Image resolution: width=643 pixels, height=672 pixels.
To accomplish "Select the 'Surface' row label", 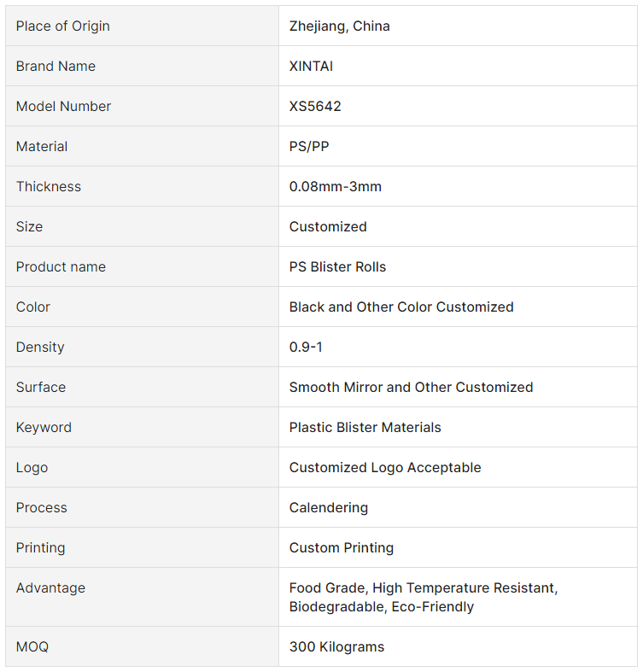I will tap(40, 387).
